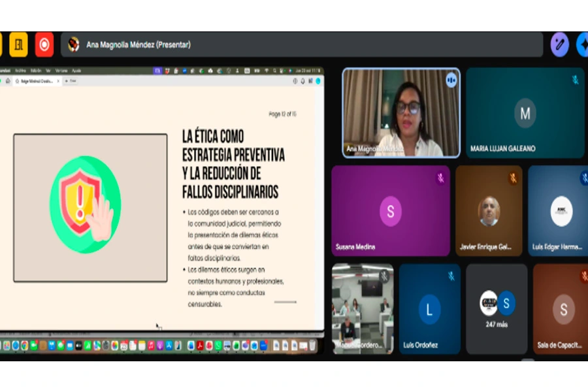This screenshot has width=588, height=392.
Task: Select the Maria Lujan Galeano participant tile
Action: coord(525,113)
